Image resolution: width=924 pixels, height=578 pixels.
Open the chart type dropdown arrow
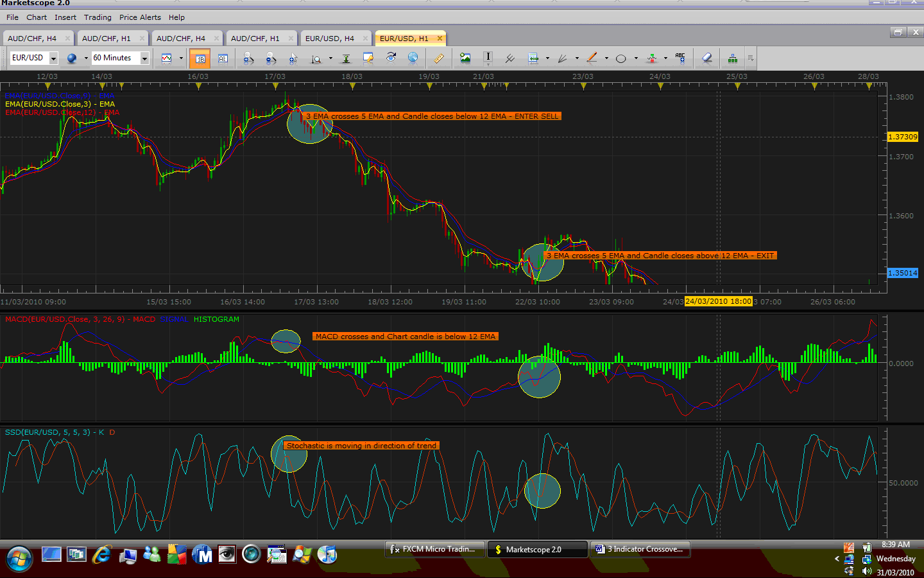(181, 58)
